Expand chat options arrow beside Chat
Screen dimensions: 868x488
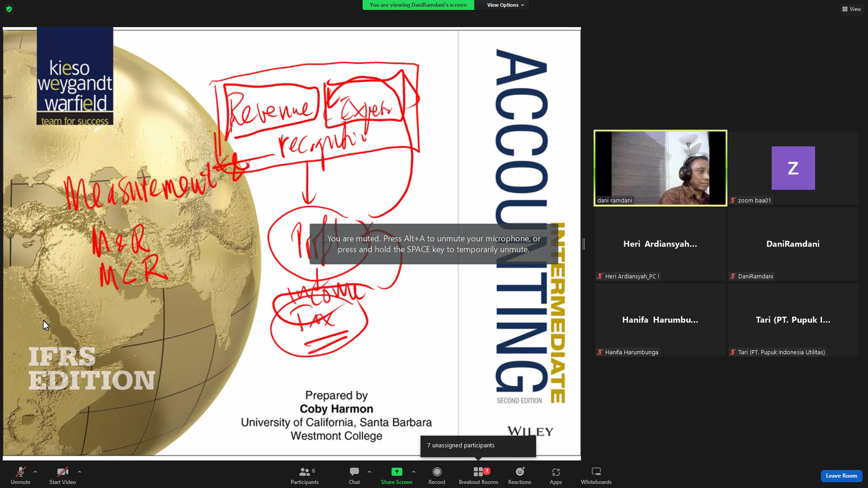(369, 472)
